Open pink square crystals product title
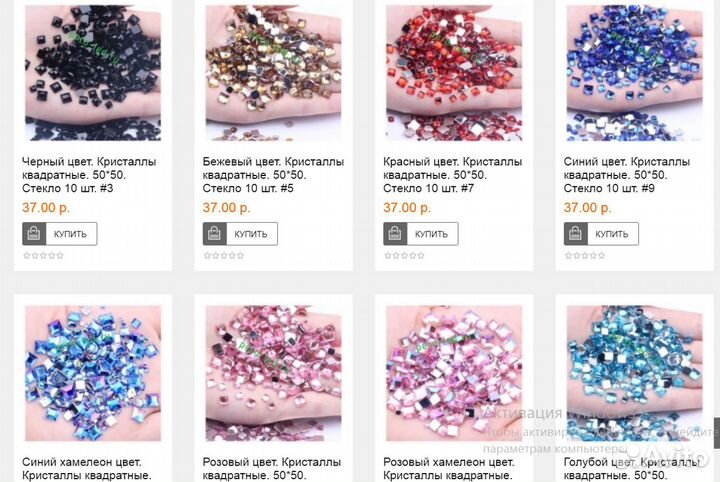Image resolution: width=720 pixels, height=482 pixels. [x=272, y=469]
